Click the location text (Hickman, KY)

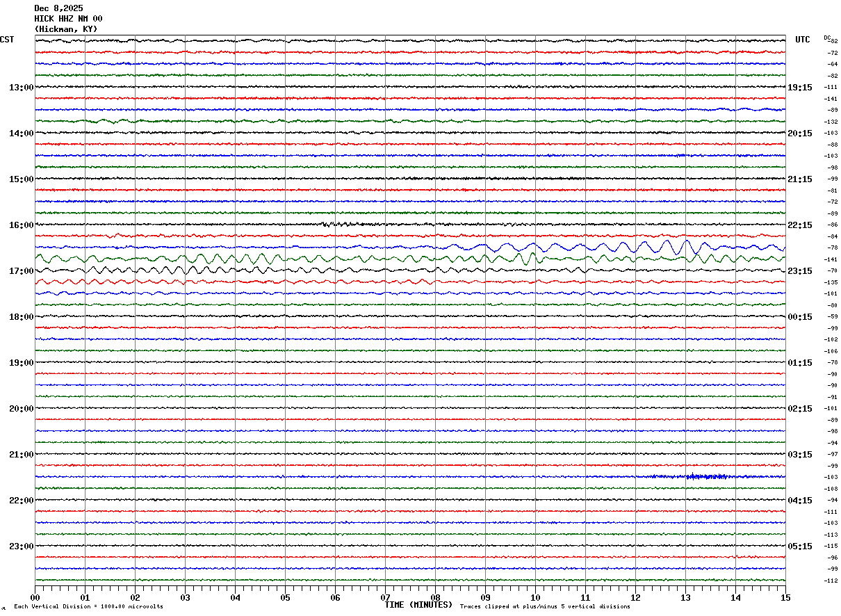pos(66,29)
